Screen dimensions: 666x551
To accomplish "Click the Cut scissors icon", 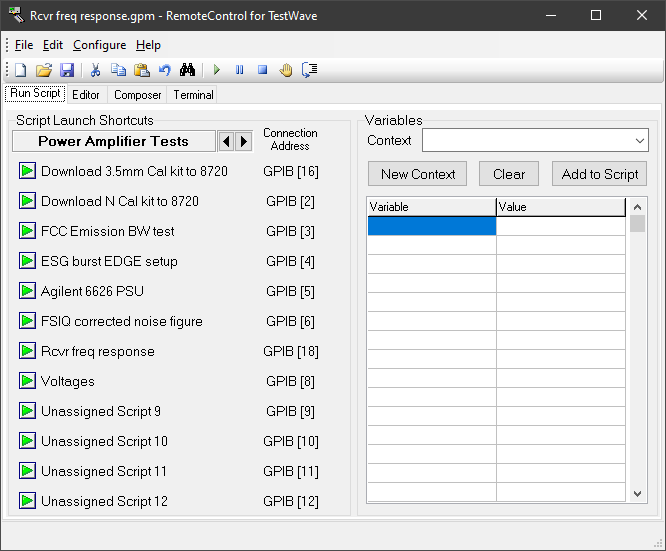I will click(x=95, y=70).
